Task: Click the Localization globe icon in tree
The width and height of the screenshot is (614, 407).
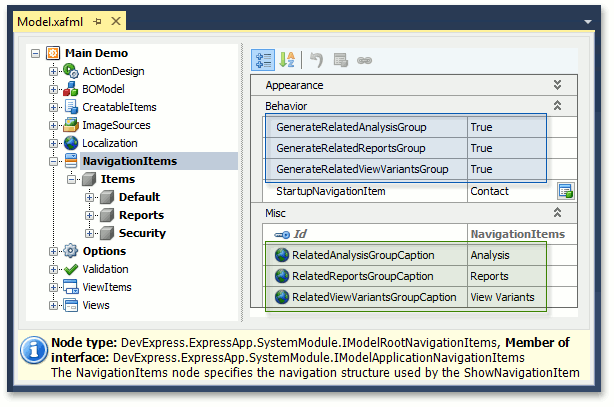Action: [71, 143]
